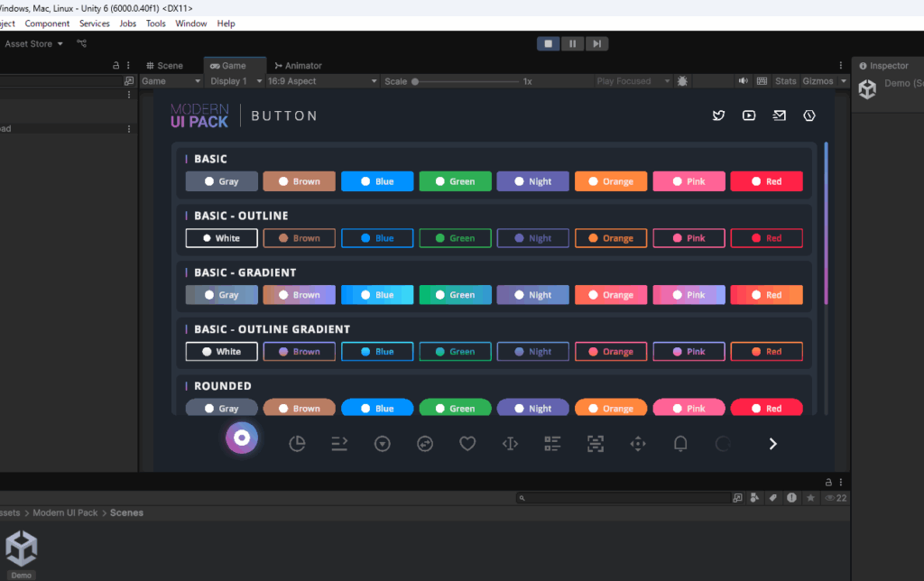Search by import log type warning icon
The height and width of the screenshot is (581, 924).
pyautogui.click(x=791, y=498)
